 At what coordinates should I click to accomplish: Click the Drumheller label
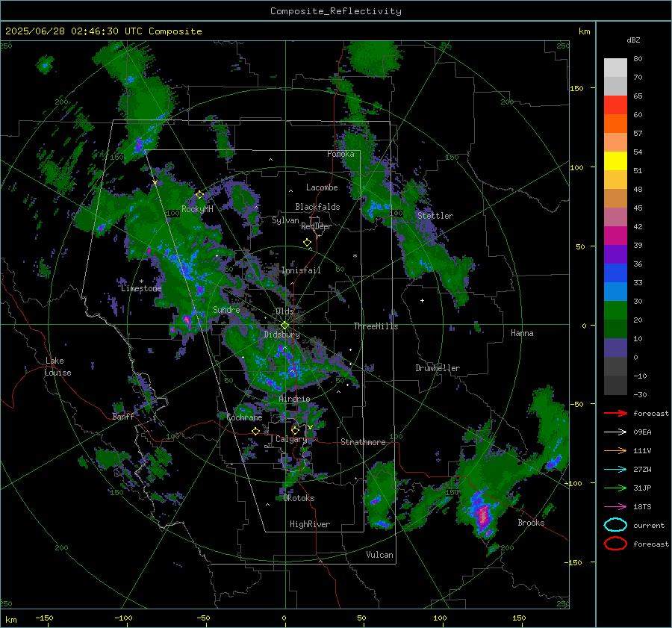point(438,368)
